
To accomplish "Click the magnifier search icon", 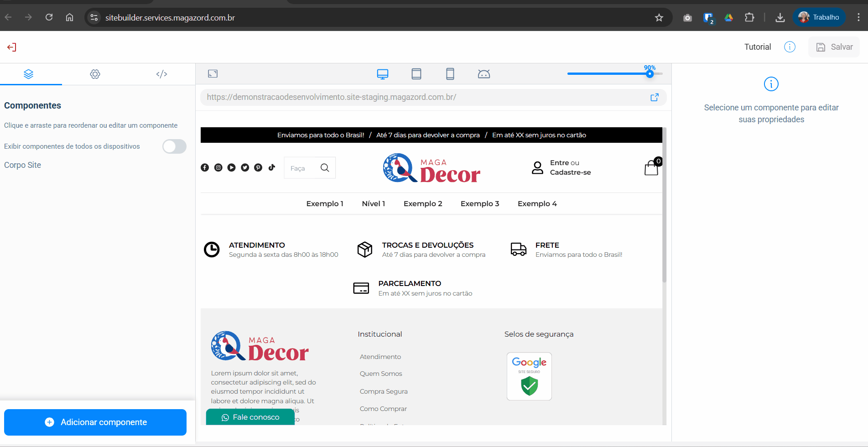I will pyautogui.click(x=325, y=168).
